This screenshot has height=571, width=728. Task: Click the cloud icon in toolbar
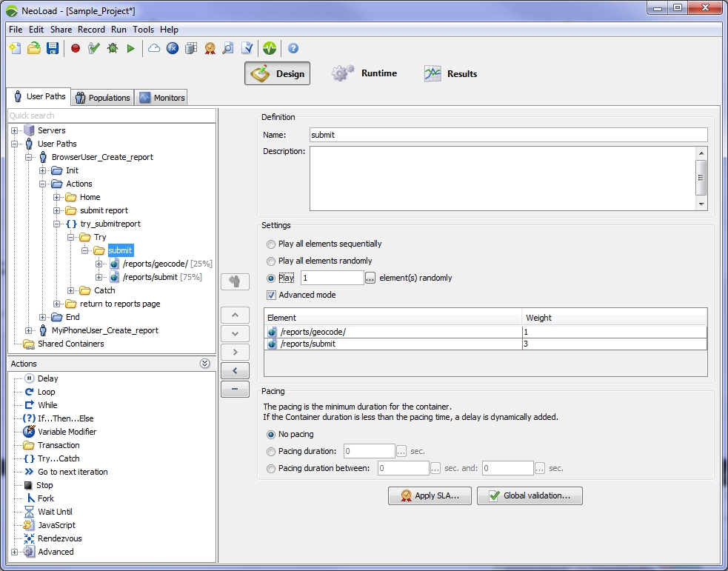pos(154,48)
